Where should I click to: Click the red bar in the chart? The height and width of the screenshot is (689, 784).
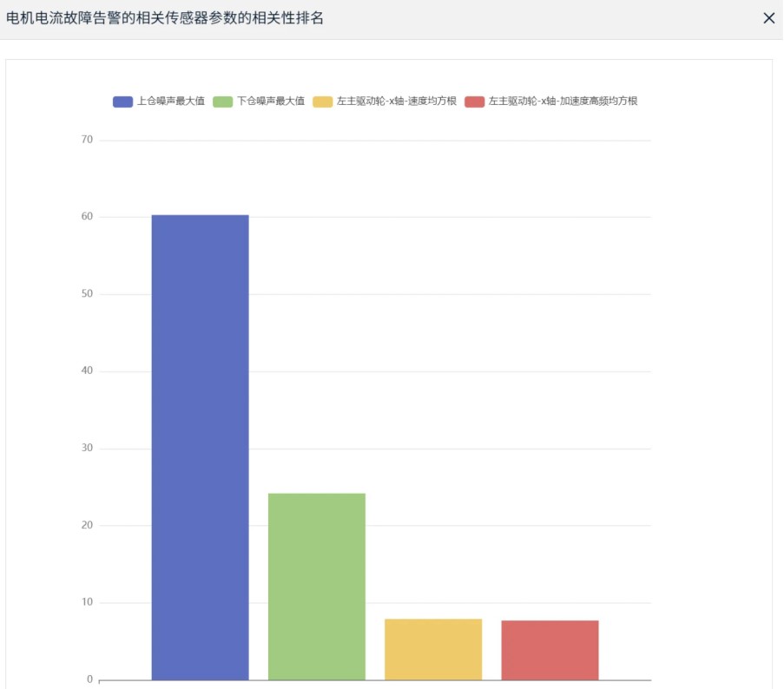pos(550,650)
